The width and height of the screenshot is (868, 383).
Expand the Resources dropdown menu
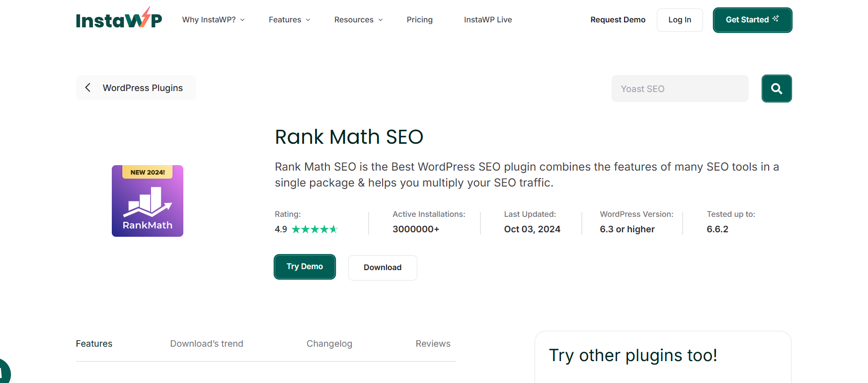(x=358, y=20)
